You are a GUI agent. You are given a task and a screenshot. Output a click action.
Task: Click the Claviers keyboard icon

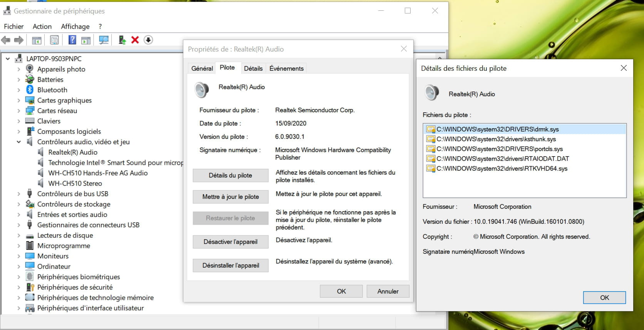coord(30,121)
